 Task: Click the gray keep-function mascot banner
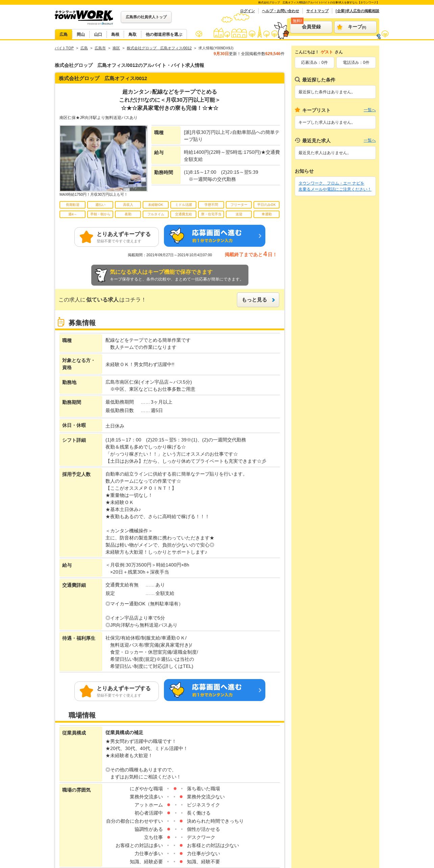point(170,275)
